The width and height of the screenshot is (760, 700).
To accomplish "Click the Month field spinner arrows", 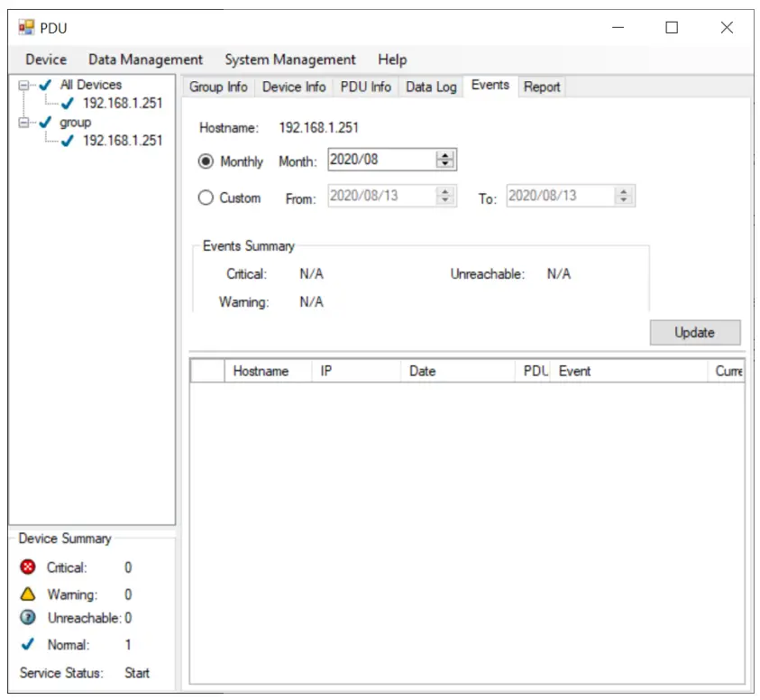I will coord(444,161).
